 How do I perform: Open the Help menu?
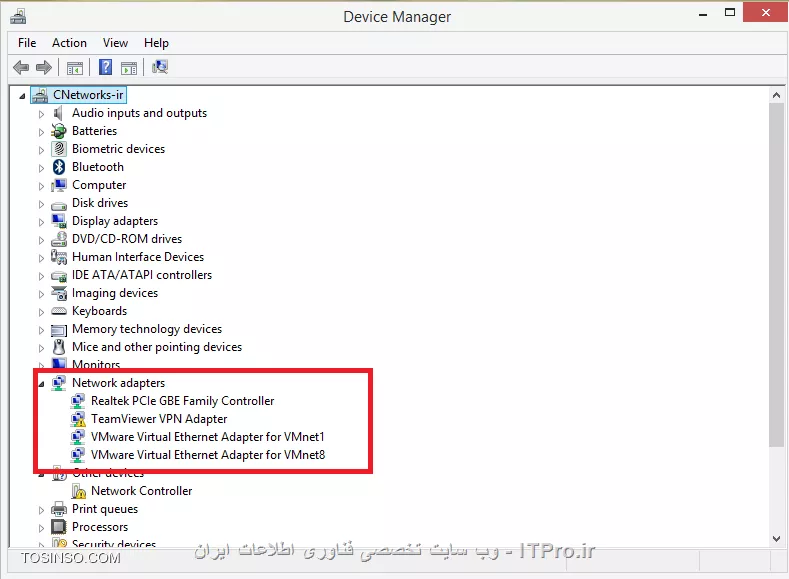click(156, 43)
